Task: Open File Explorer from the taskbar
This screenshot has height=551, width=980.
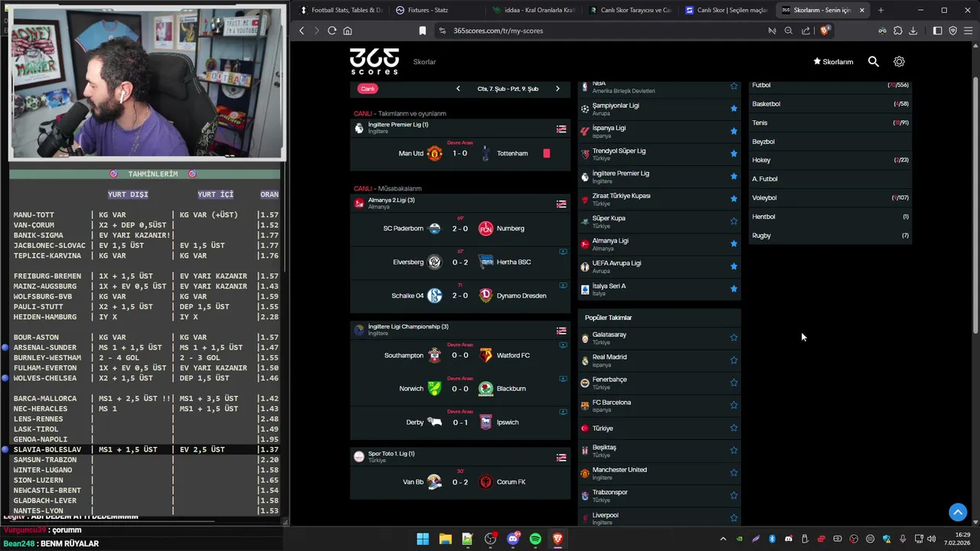Action: tap(445, 540)
